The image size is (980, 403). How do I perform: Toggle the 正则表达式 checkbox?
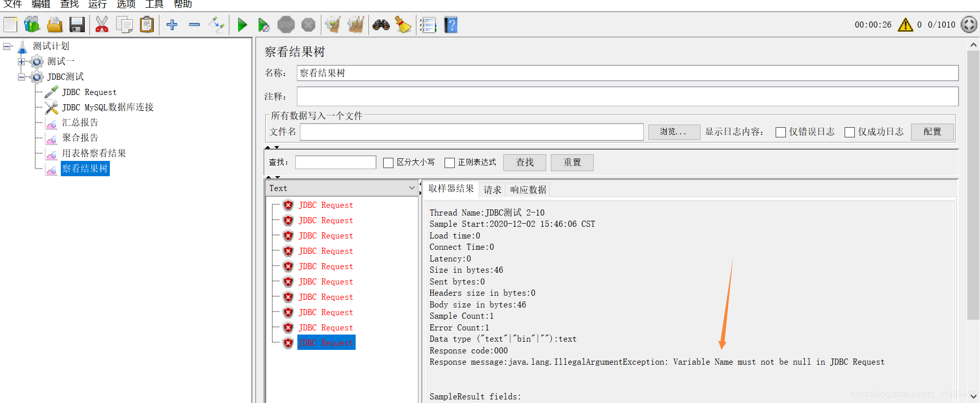(x=450, y=162)
